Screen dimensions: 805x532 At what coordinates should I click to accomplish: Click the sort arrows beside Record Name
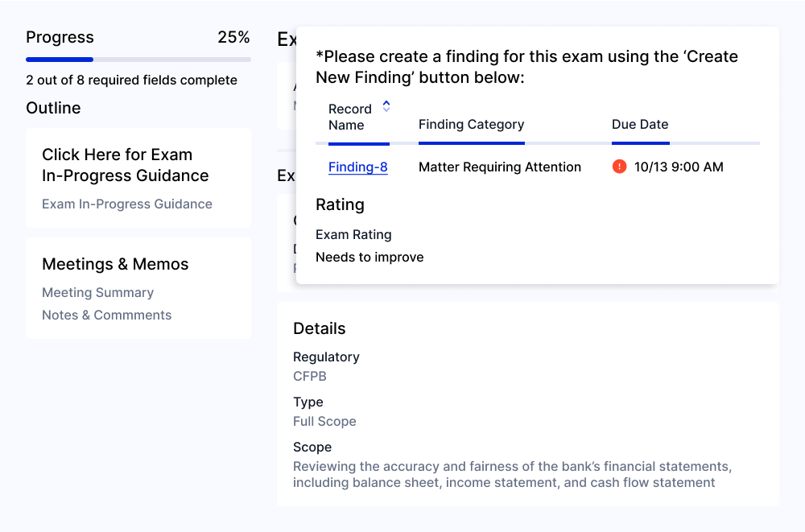click(386, 106)
